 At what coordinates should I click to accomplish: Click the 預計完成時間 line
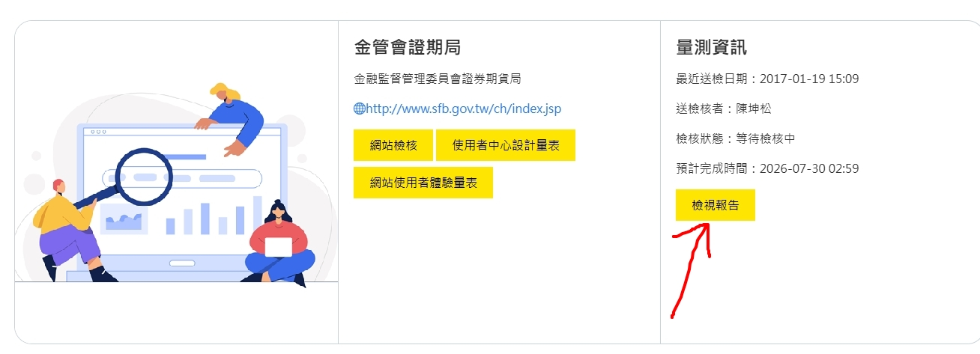768,168
